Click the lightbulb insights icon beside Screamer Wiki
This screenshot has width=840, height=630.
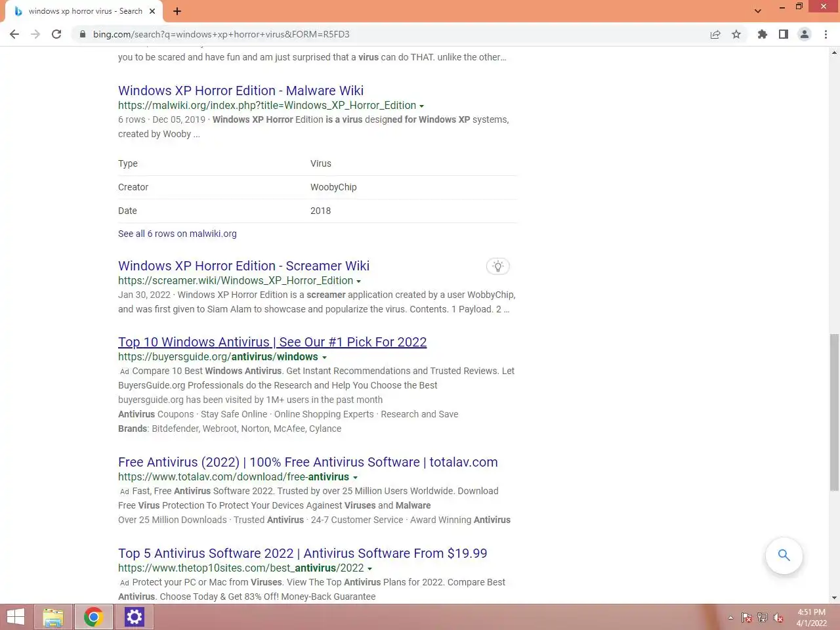pyautogui.click(x=498, y=266)
